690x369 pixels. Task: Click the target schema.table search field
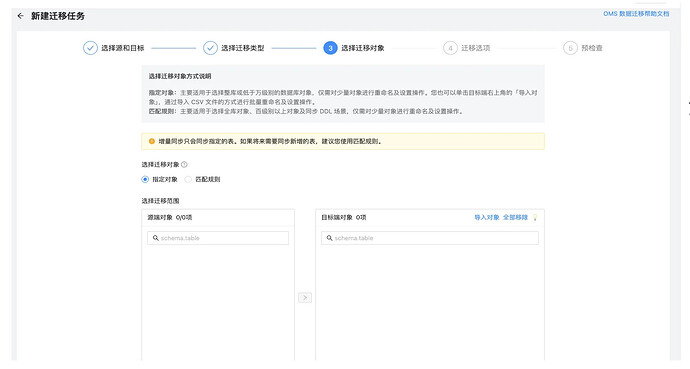pyautogui.click(x=430, y=238)
